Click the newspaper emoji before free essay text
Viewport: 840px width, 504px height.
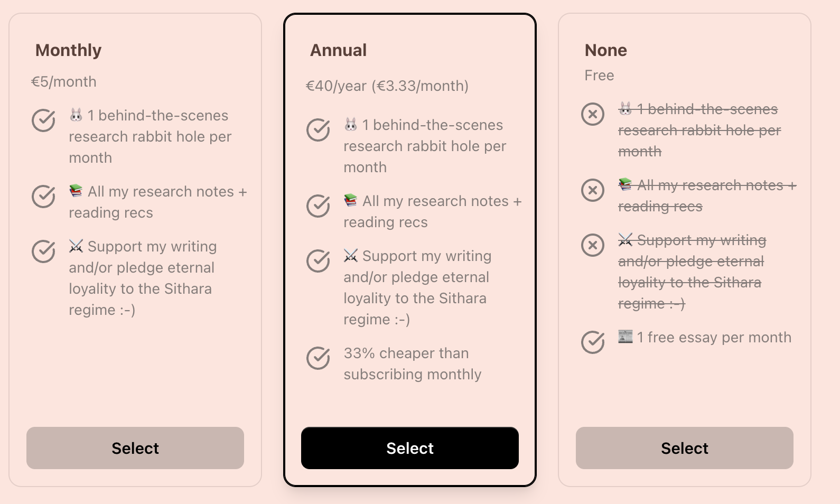[x=626, y=336]
